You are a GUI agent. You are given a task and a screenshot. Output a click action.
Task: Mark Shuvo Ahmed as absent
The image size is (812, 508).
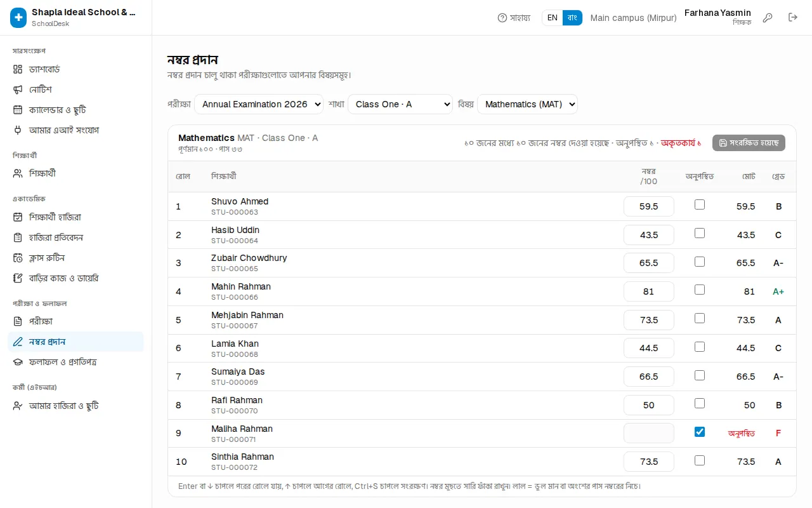pyautogui.click(x=700, y=204)
